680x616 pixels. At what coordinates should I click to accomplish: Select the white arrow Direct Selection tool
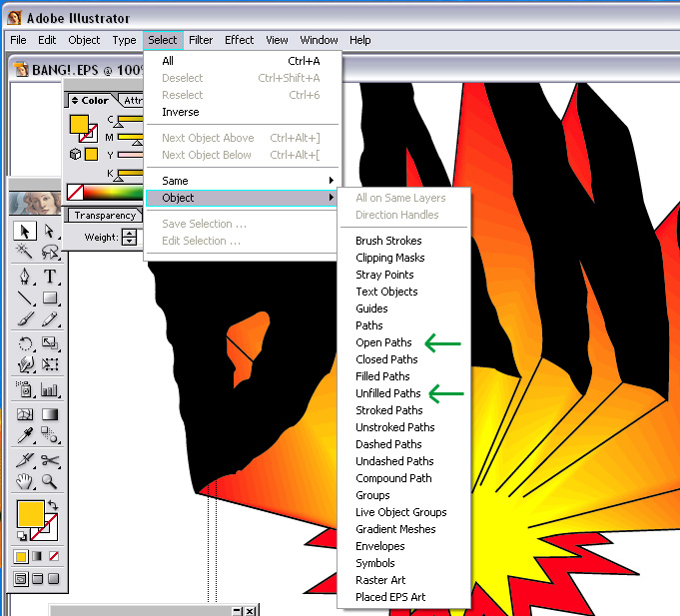50,231
